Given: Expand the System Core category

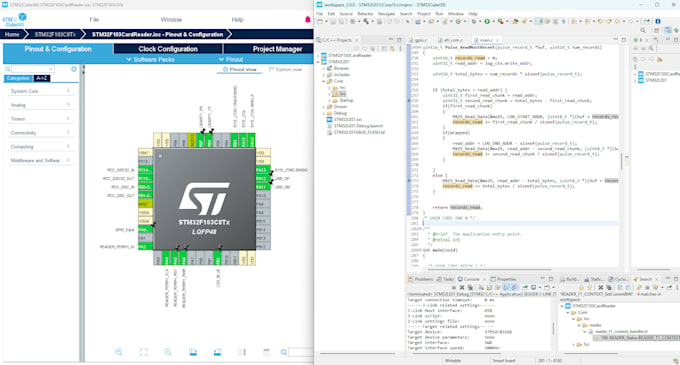Looking at the screenshot, I should 40,91.
